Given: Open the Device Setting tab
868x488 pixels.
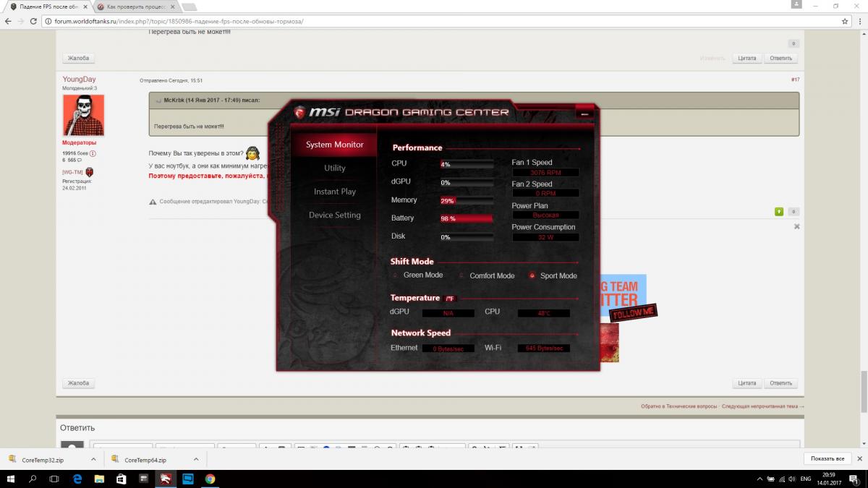Looking at the screenshot, I should (x=334, y=215).
